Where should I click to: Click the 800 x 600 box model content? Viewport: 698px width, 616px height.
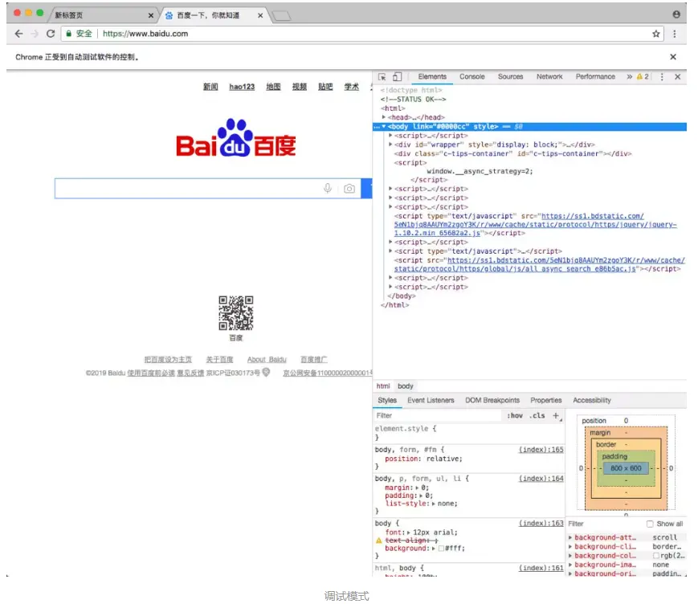(x=626, y=468)
